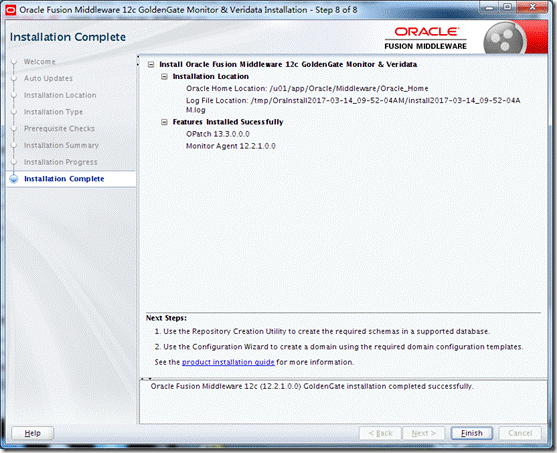
Task: Click the Repository Creation Utility step text
Action: click(322, 331)
